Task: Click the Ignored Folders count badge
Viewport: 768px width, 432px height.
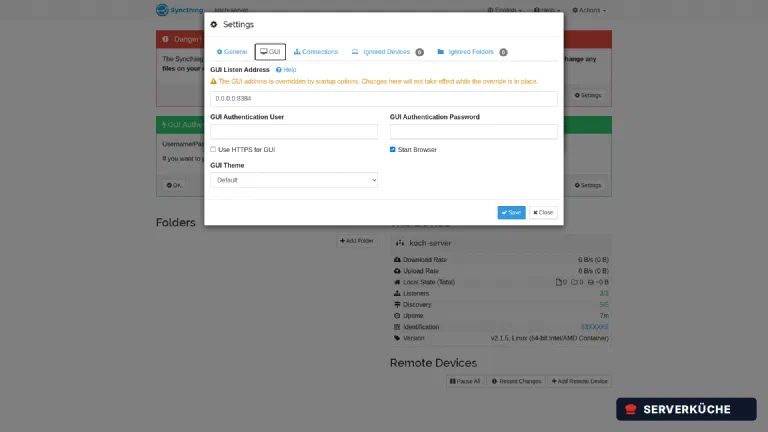Action: 503,52
